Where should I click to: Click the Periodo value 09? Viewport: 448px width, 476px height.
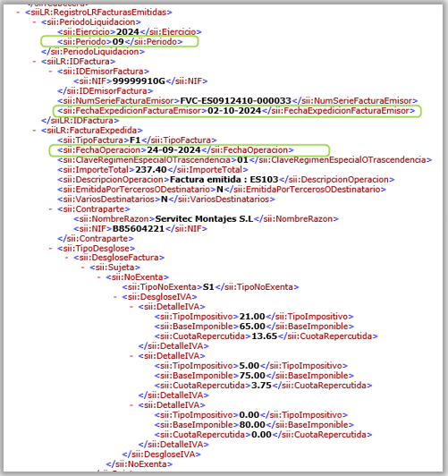(x=118, y=41)
